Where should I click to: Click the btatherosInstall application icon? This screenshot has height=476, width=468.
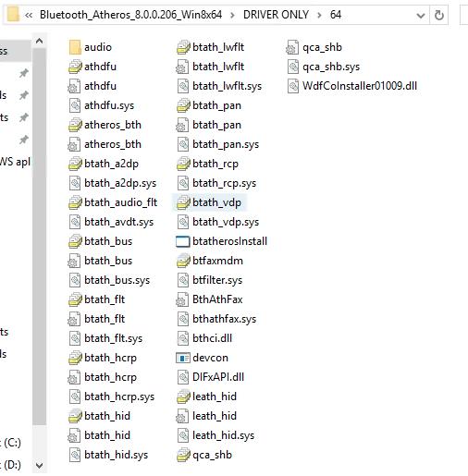coord(183,241)
